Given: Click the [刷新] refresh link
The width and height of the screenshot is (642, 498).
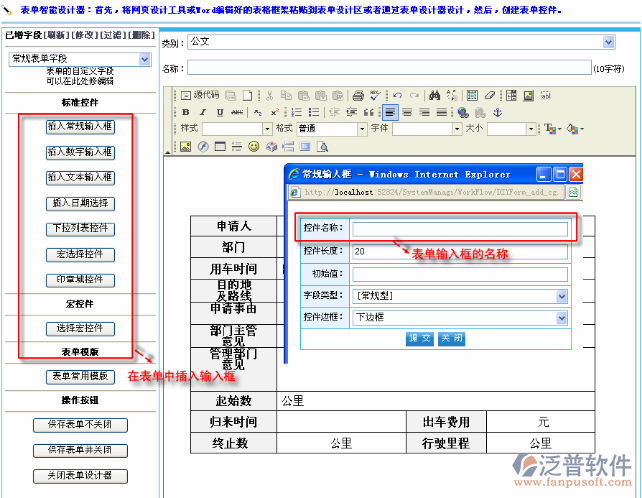Looking at the screenshot, I should pos(58,35).
